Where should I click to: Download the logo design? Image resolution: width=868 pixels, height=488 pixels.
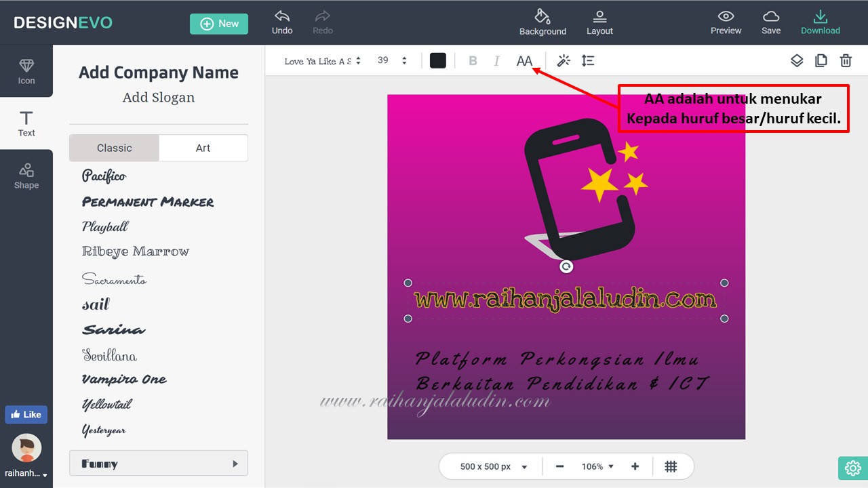[821, 22]
